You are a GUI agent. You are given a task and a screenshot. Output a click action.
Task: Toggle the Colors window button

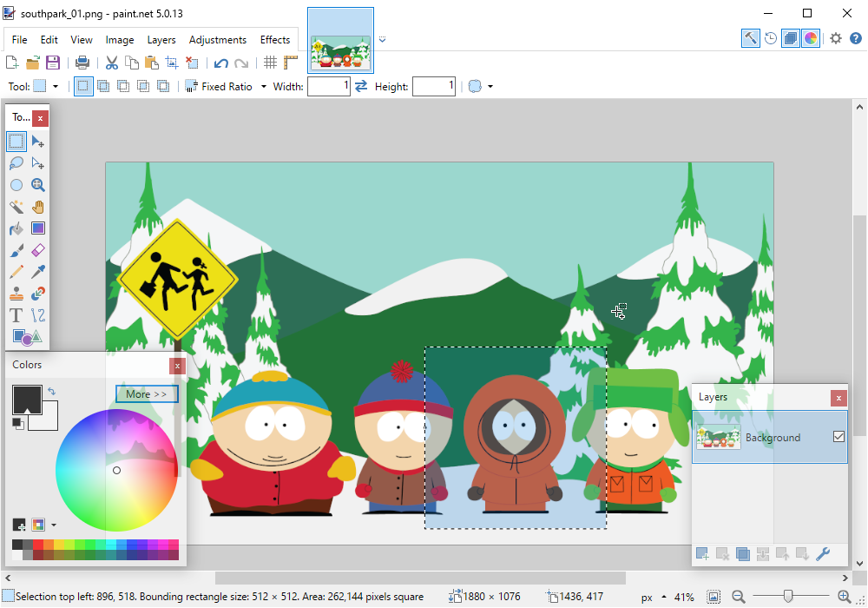click(811, 38)
